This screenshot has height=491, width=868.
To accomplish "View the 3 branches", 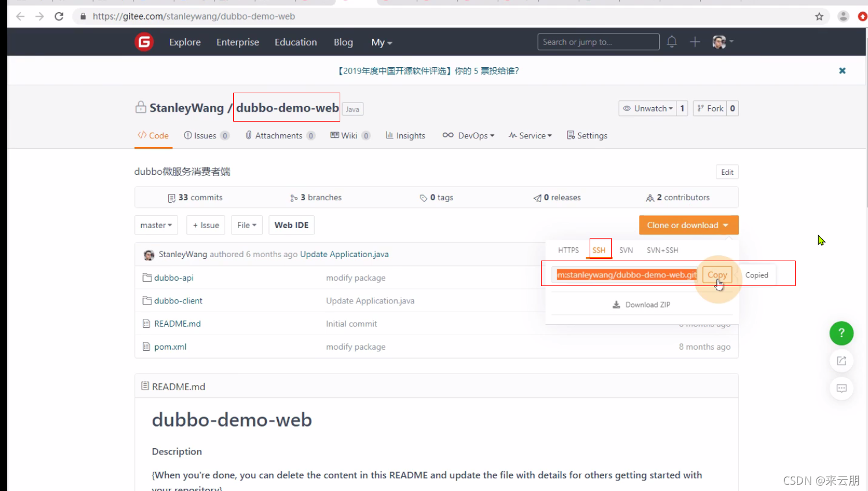I will tap(316, 197).
